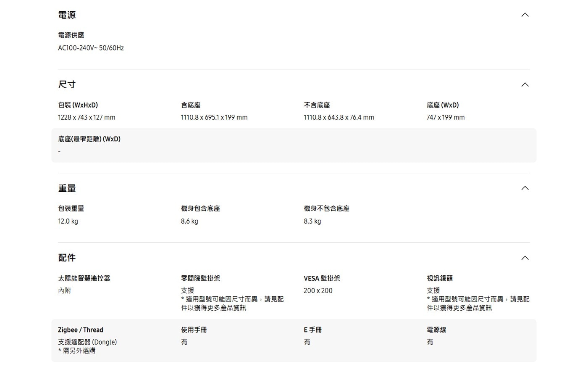Select the 747 x 199 mm stand value

coord(446,118)
